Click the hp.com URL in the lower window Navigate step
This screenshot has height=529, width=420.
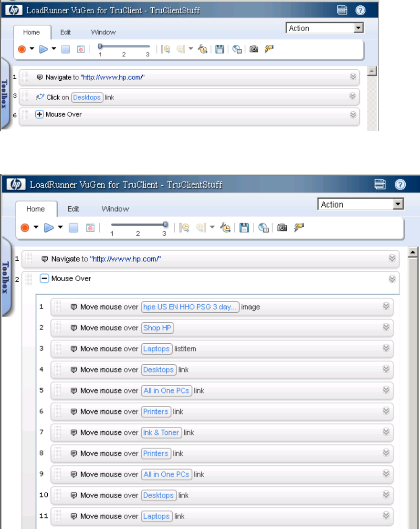[x=126, y=259]
